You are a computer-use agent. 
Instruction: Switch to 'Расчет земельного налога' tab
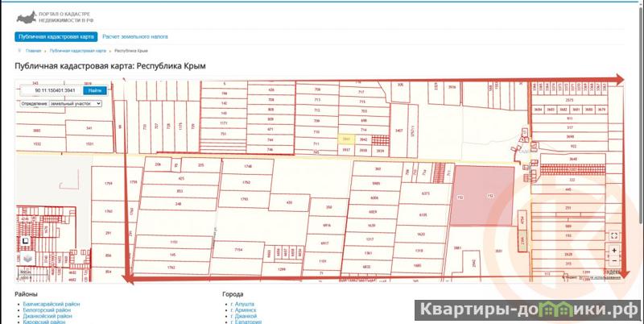point(136,37)
